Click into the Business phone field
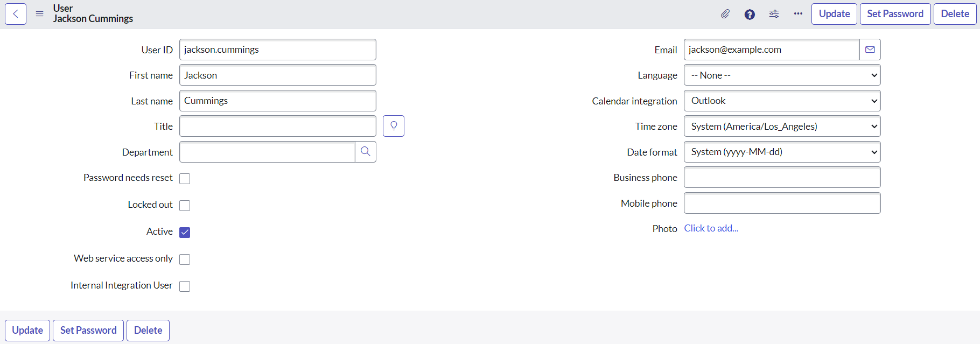 point(782,178)
